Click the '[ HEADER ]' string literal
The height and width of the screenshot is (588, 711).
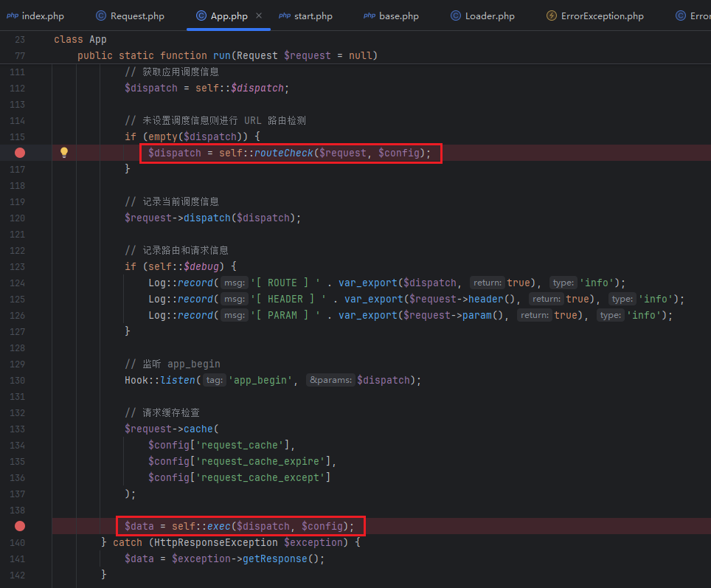pos(288,299)
